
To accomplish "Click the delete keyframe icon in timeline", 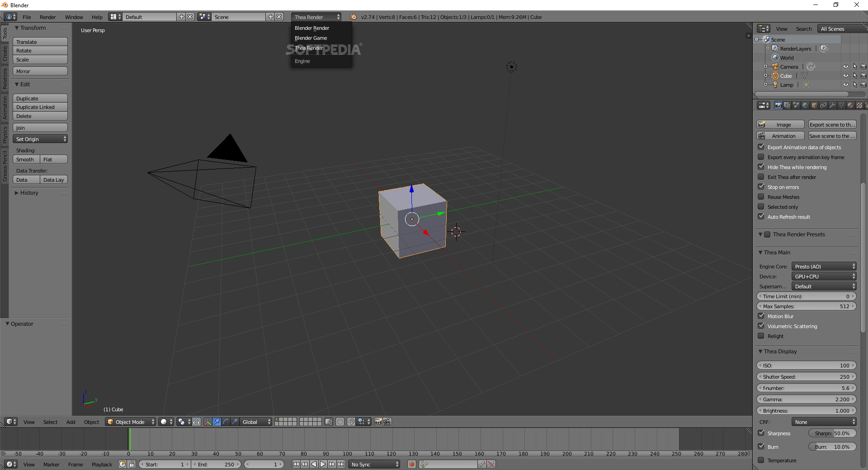I will (x=491, y=464).
